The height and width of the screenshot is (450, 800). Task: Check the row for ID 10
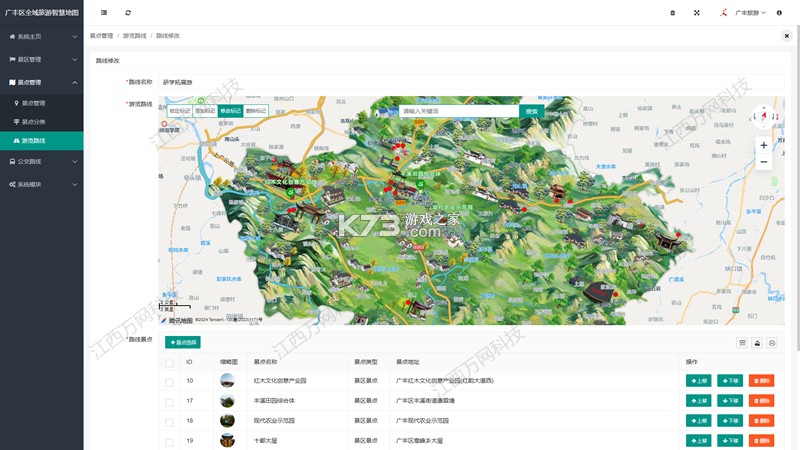(x=169, y=382)
